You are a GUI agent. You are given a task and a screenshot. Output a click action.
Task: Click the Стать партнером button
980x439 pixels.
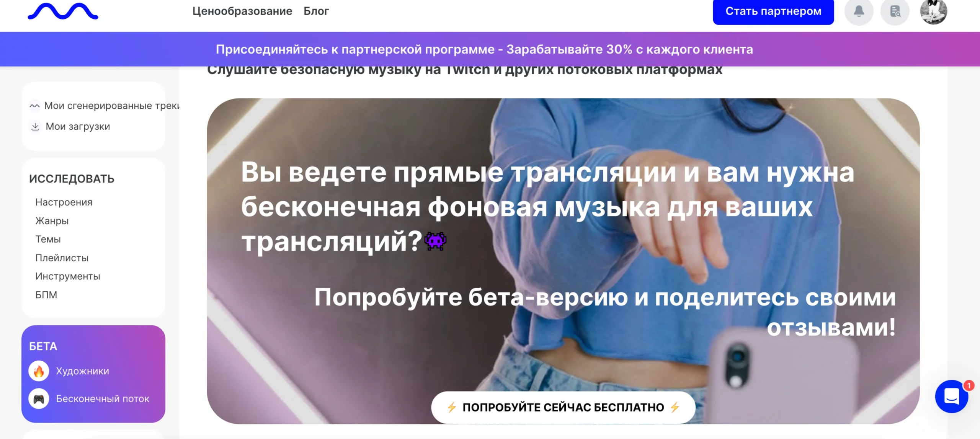pyautogui.click(x=773, y=11)
